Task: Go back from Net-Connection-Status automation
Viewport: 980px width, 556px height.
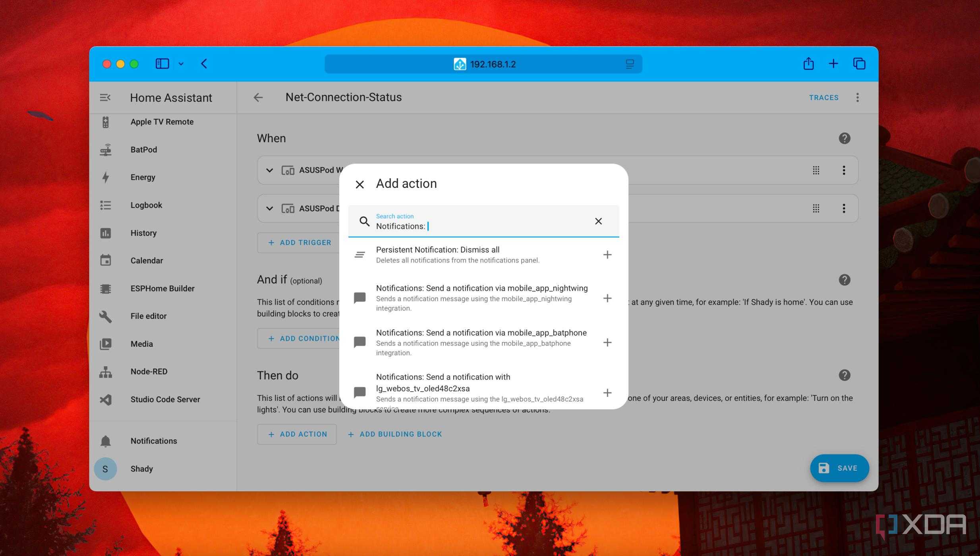Action: coord(258,97)
